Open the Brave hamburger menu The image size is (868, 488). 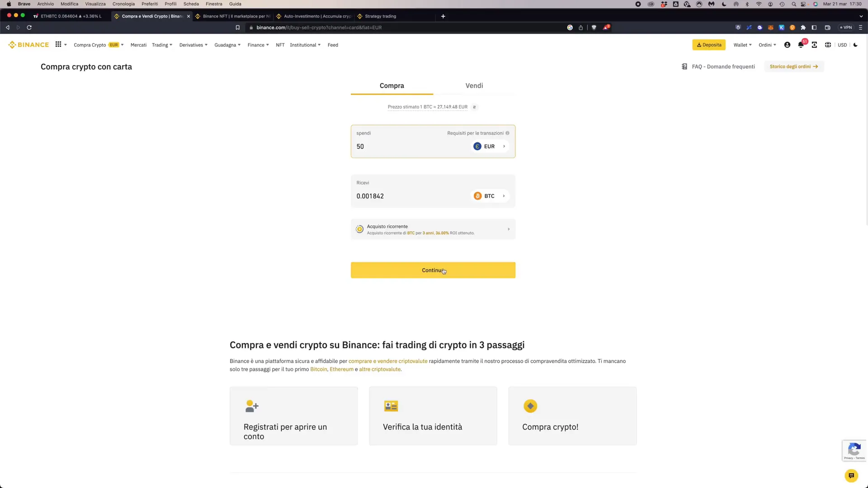[860, 28]
